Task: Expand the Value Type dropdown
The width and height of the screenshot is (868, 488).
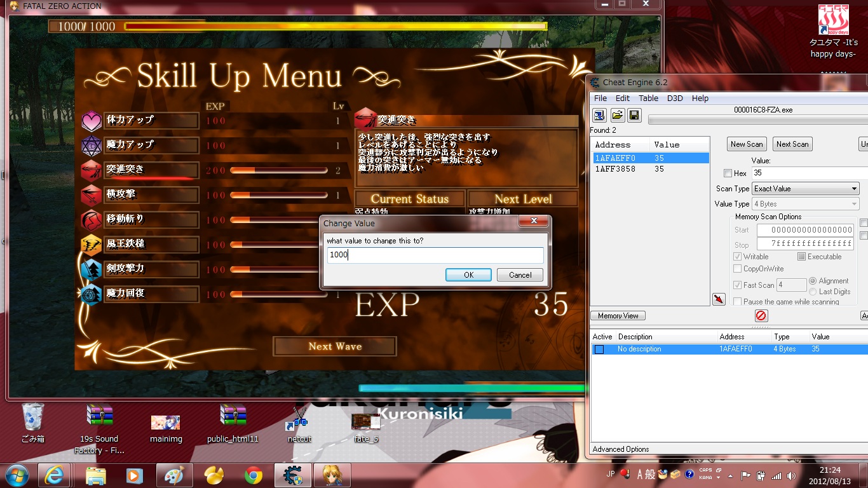Action: click(805, 204)
